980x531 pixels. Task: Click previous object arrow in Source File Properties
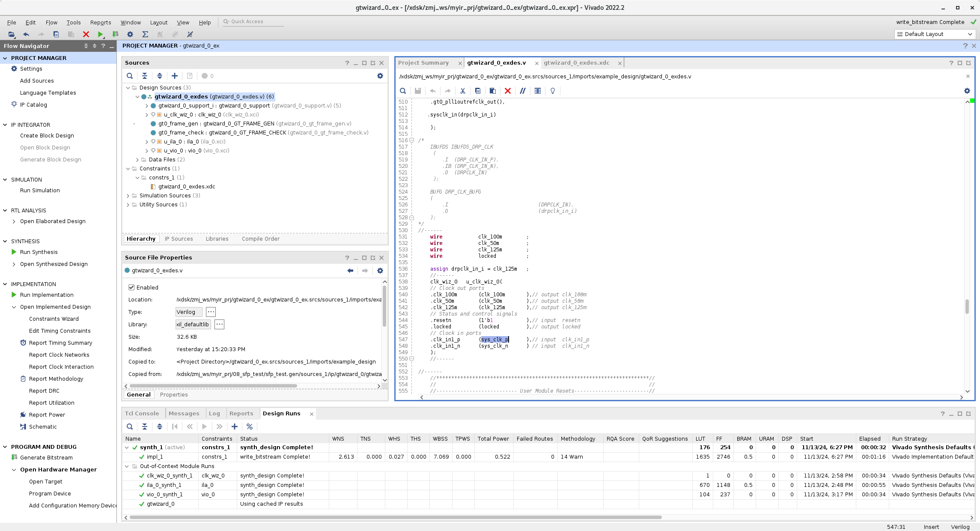(350, 271)
